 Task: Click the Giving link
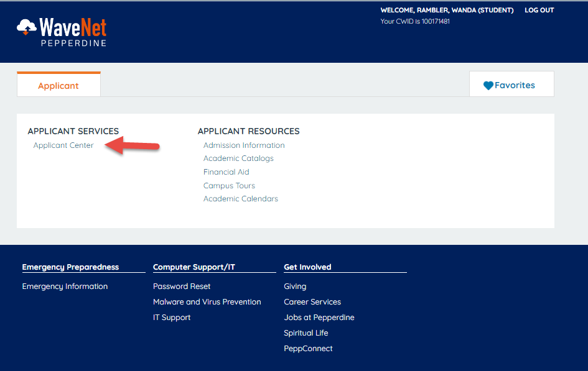click(295, 286)
